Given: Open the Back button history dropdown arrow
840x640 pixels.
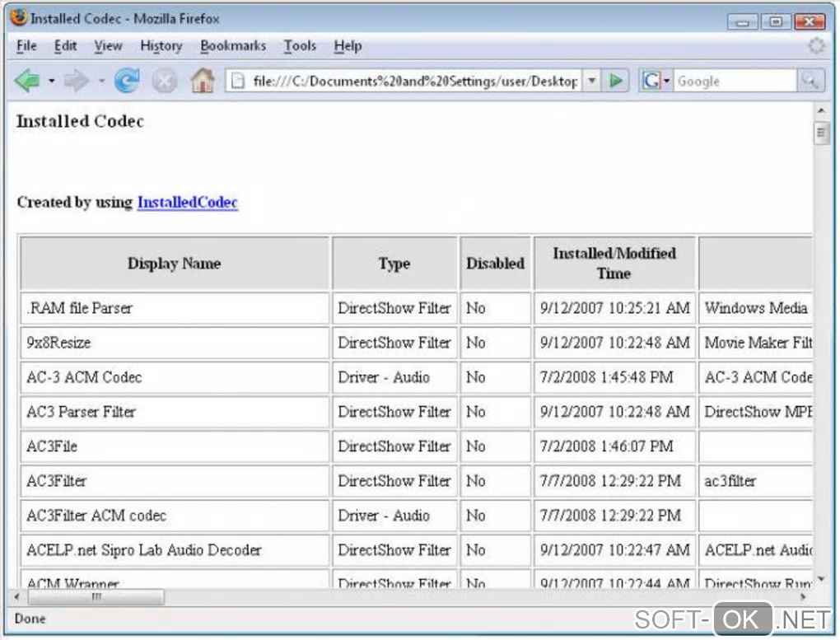Looking at the screenshot, I should coord(51,81).
